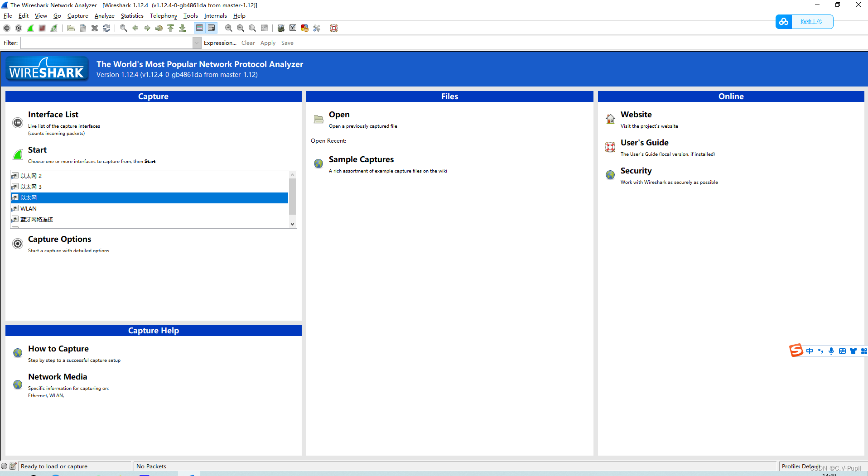Click interface list scroll down arrow
The width and height of the screenshot is (868, 476).
pyautogui.click(x=293, y=224)
